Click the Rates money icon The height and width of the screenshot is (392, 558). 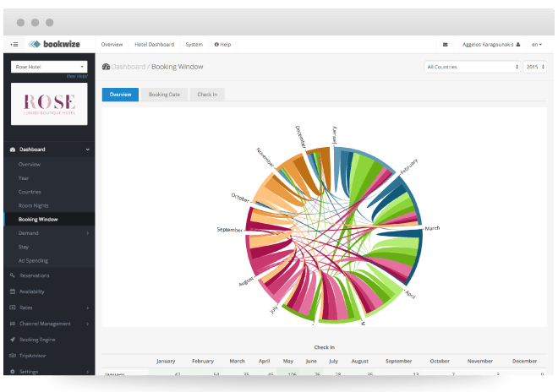click(13, 308)
